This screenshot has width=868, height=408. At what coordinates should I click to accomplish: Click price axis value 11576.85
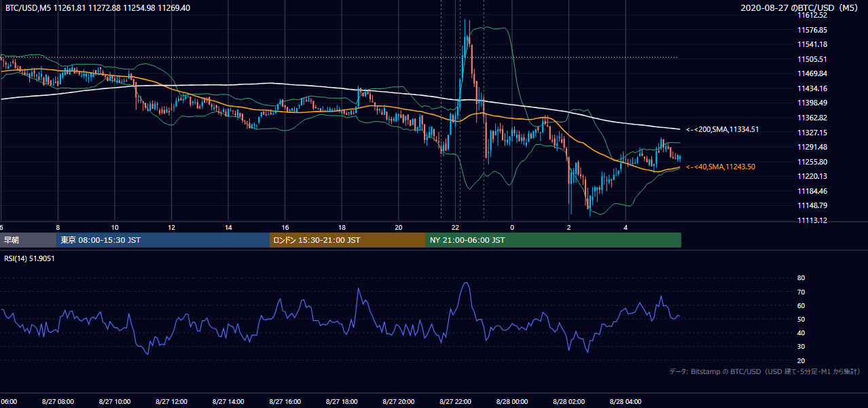(x=813, y=30)
